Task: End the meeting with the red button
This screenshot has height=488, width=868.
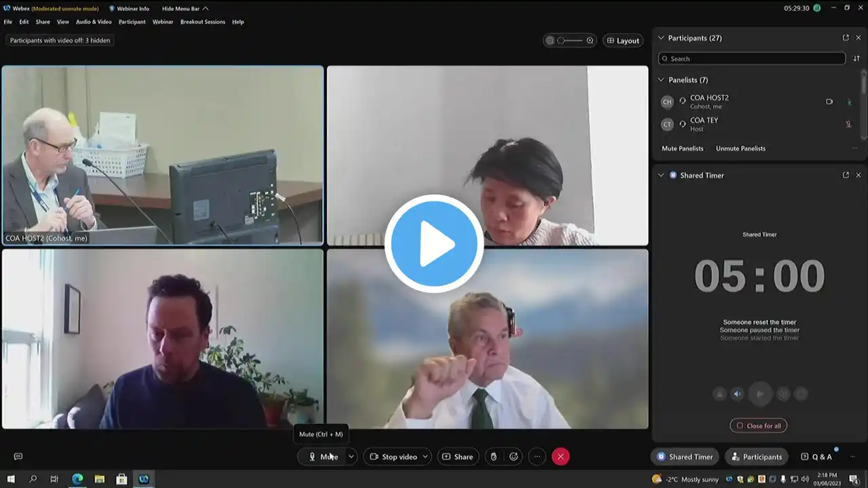Action: 560,457
